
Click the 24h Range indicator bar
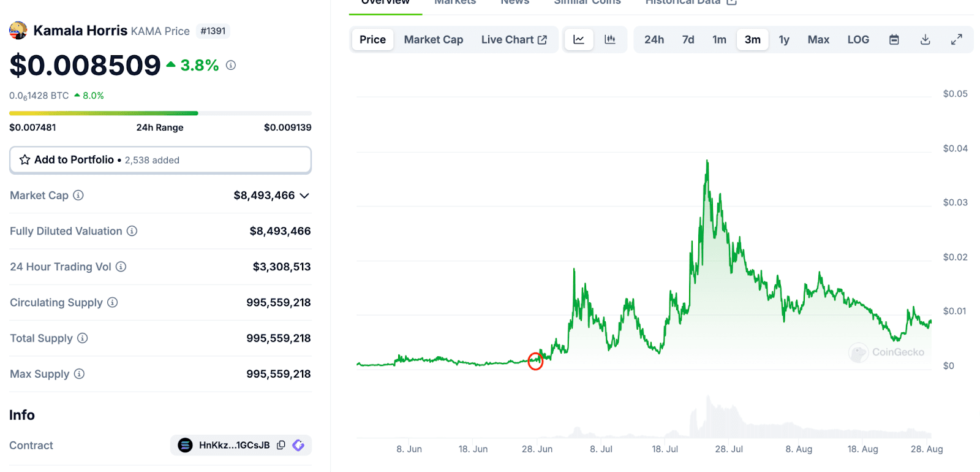pyautogui.click(x=159, y=113)
